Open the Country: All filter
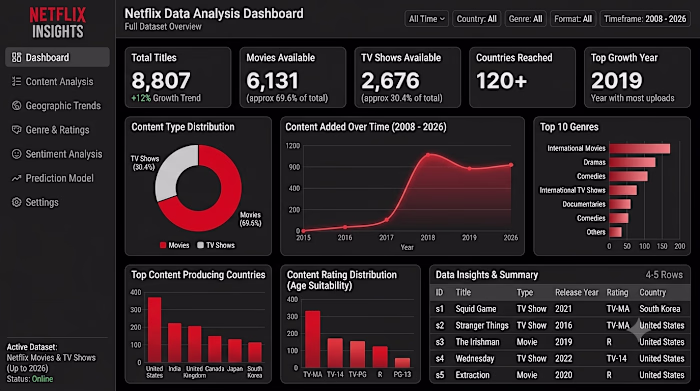This screenshot has height=391, width=700. click(x=476, y=19)
